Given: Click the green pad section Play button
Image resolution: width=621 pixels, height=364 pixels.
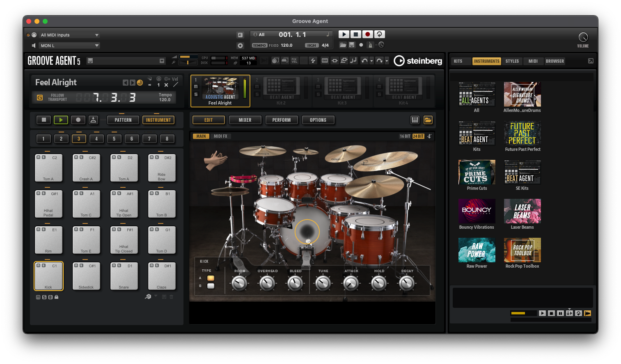Looking at the screenshot, I should click(61, 120).
